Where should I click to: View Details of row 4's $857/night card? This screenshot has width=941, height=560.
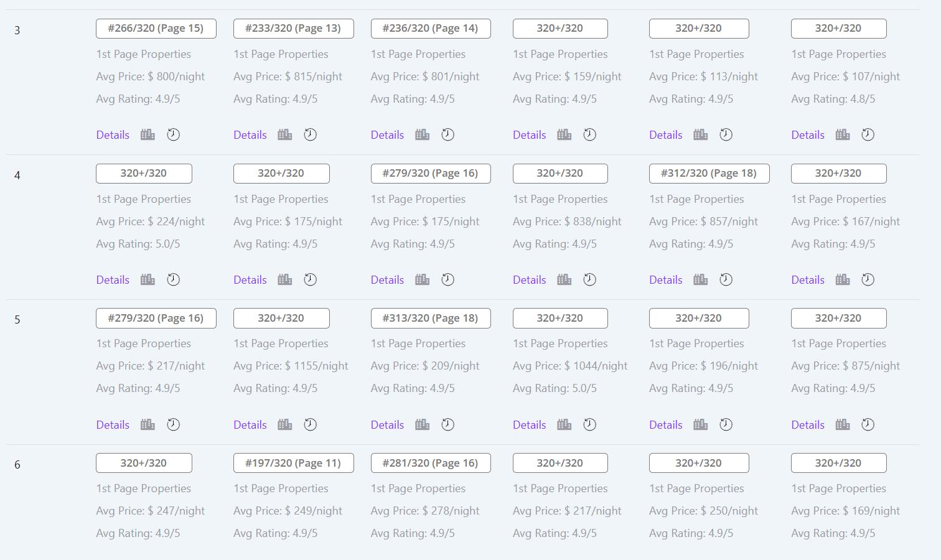pyautogui.click(x=665, y=280)
